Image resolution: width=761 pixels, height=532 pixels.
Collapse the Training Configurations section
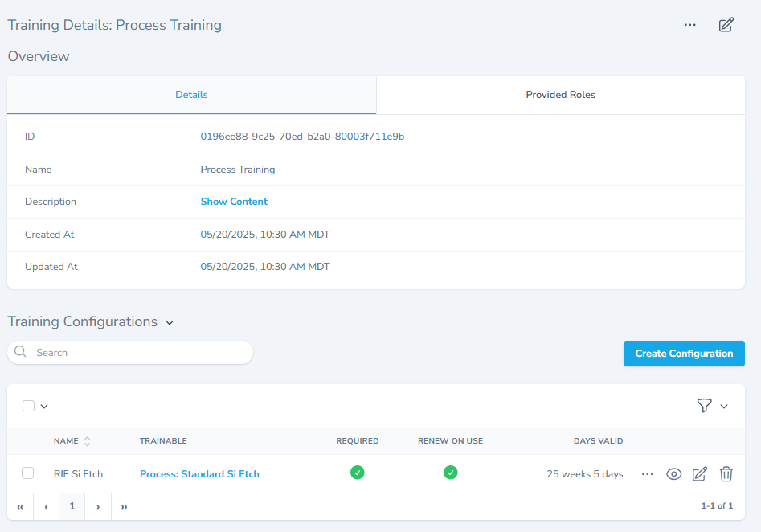[170, 323]
